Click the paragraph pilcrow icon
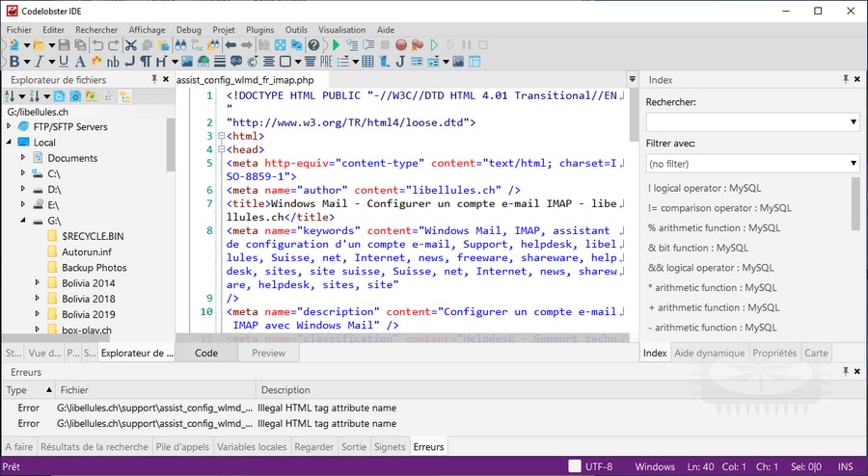 (x=146, y=62)
